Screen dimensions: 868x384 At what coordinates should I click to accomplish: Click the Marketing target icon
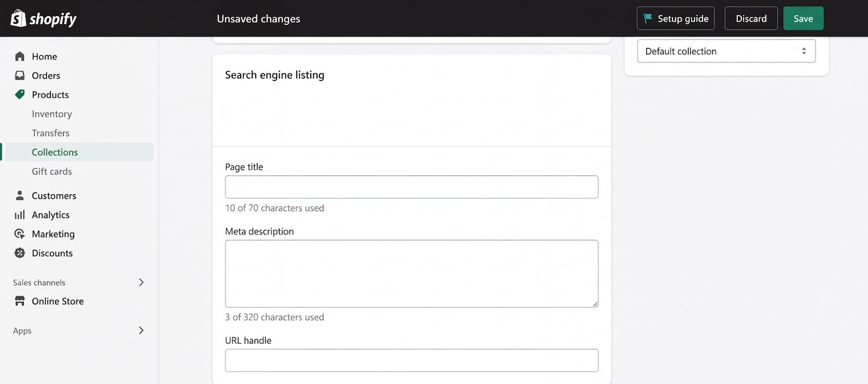click(x=20, y=234)
